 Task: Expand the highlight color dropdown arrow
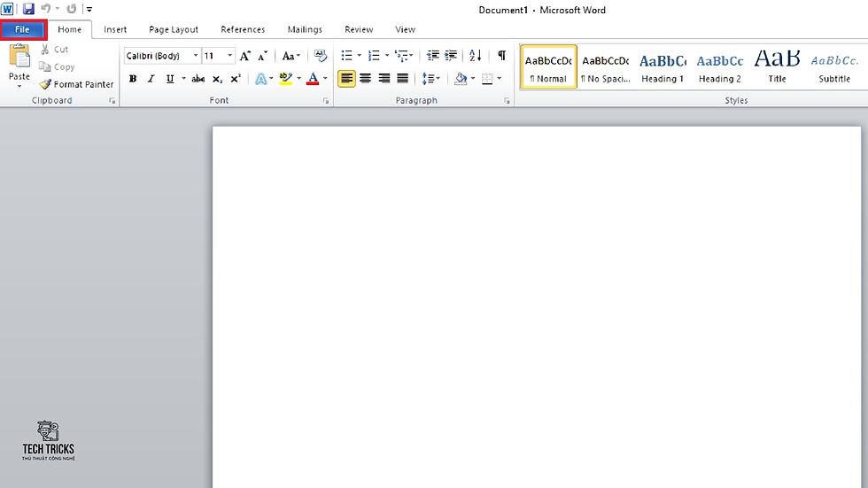pyautogui.click(x=299, y=79)
